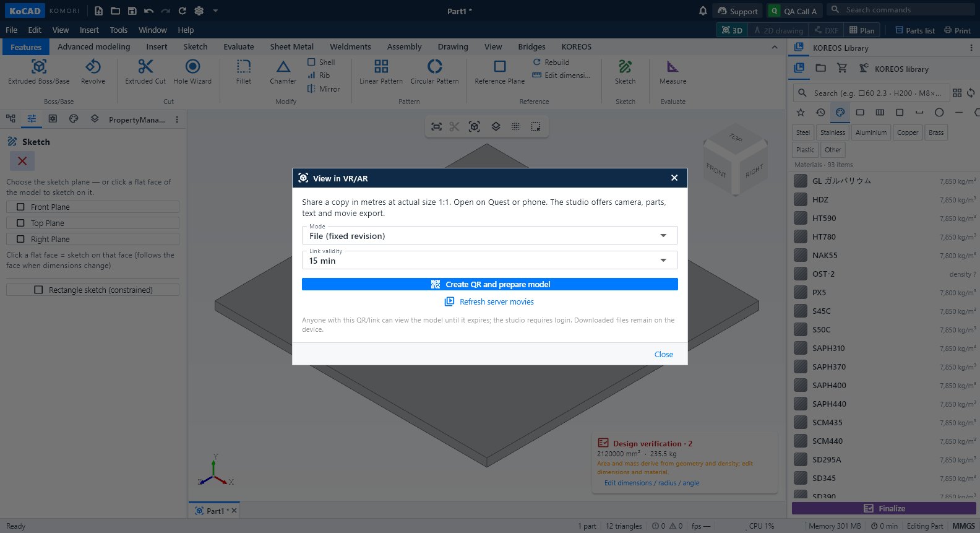Click the notifications bell icon
This screenshot has width=980, height=533.
pos(703,11)
